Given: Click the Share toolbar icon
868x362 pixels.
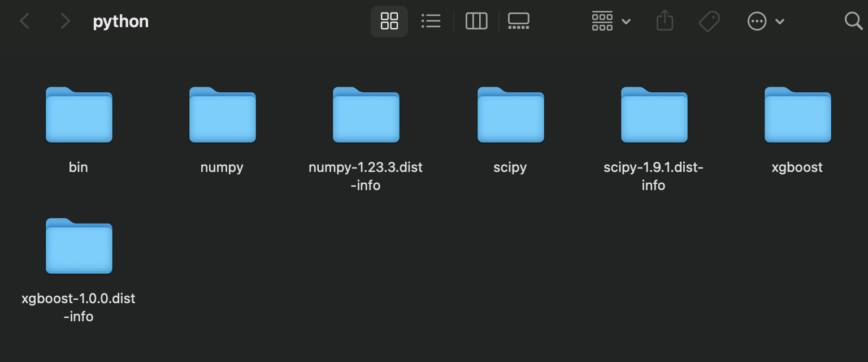Looking at the screenshot, I should (x=665, y=21).
